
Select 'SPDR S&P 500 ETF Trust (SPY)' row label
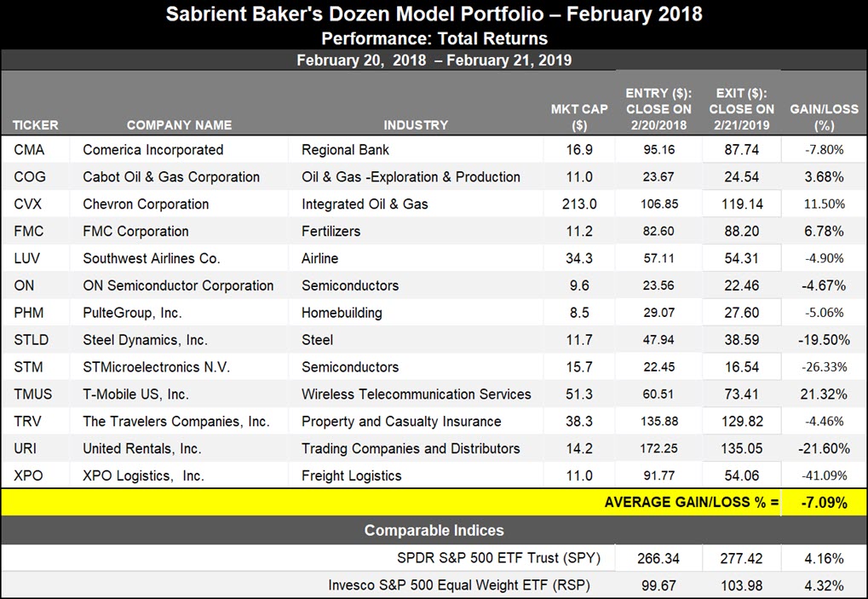(x=499, y=557)
